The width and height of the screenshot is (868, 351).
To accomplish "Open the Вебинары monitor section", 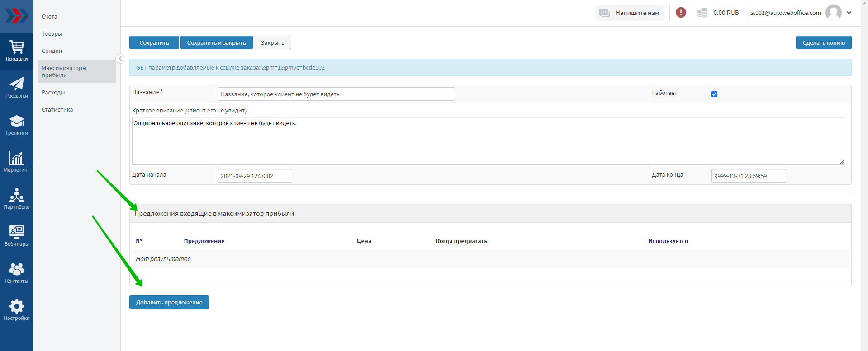I will tap(17, 236).
